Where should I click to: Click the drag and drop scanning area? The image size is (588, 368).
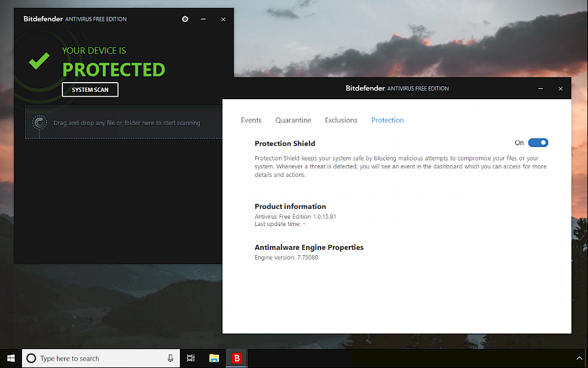(x=124, y=122)
